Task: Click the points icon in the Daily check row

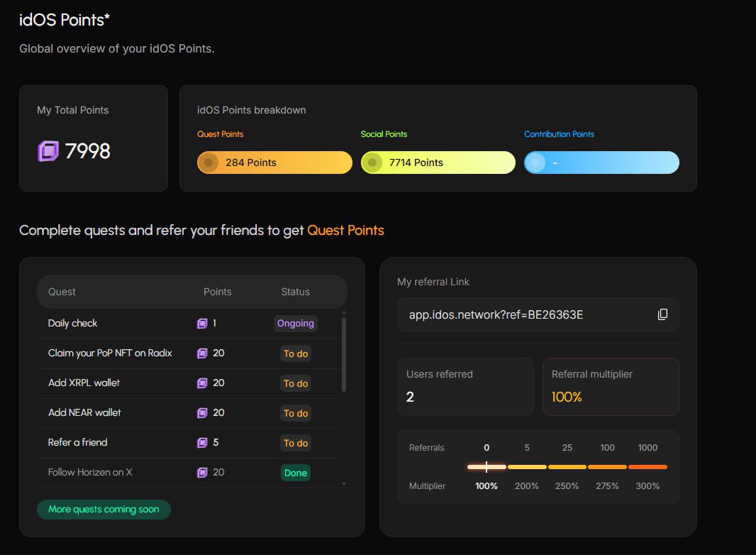Action: (202, 324)
